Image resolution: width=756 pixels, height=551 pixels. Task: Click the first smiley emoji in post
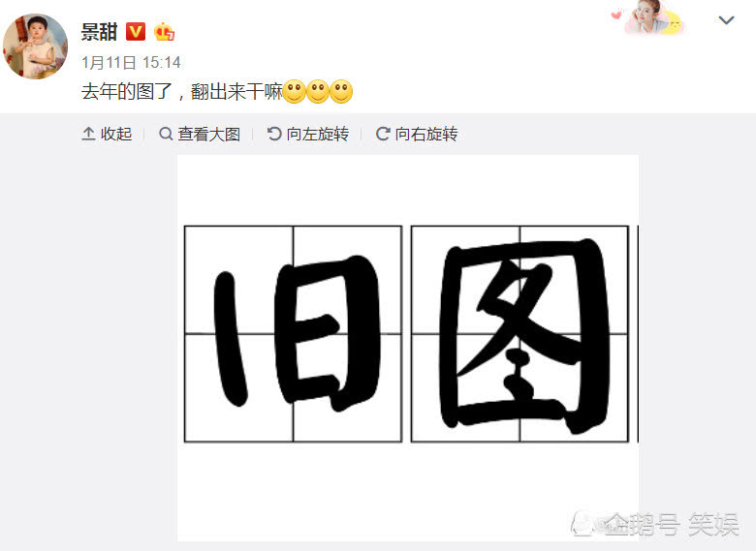(294, 92)
